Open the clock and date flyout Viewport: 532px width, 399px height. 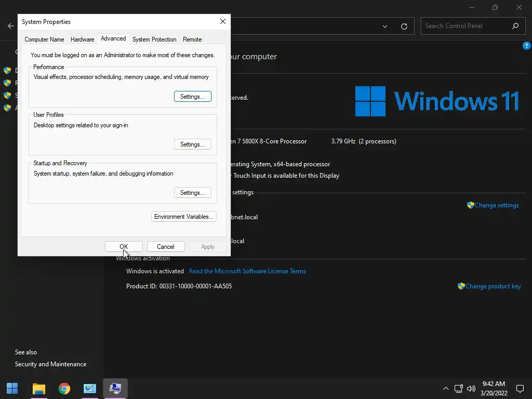[x=494, y=389]
